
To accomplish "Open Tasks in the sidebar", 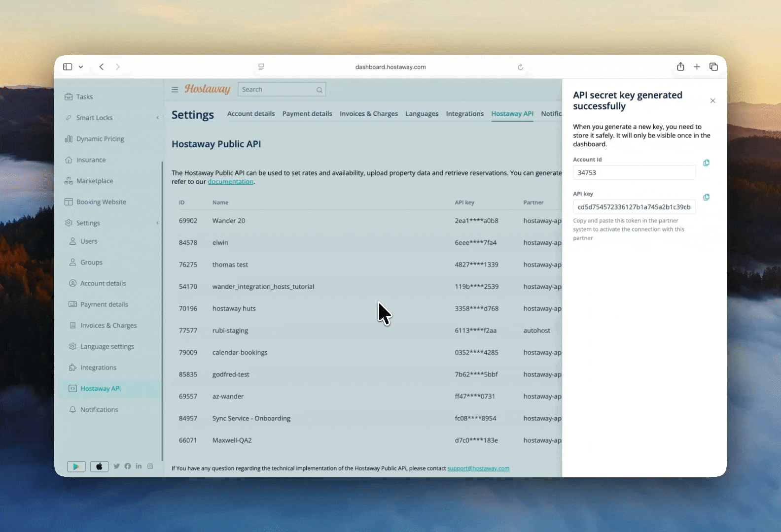I will (x=84, y=97).
